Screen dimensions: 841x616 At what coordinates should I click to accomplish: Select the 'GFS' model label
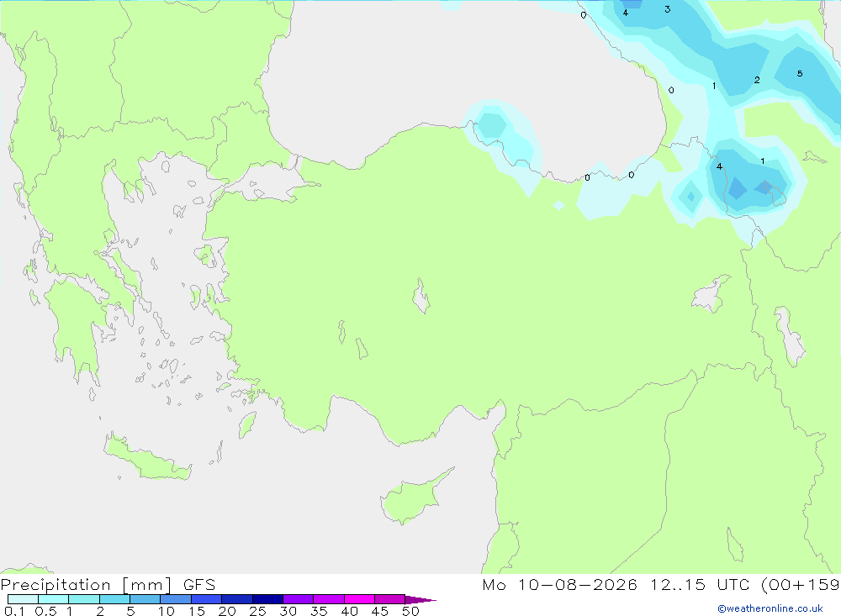[199, 584]
